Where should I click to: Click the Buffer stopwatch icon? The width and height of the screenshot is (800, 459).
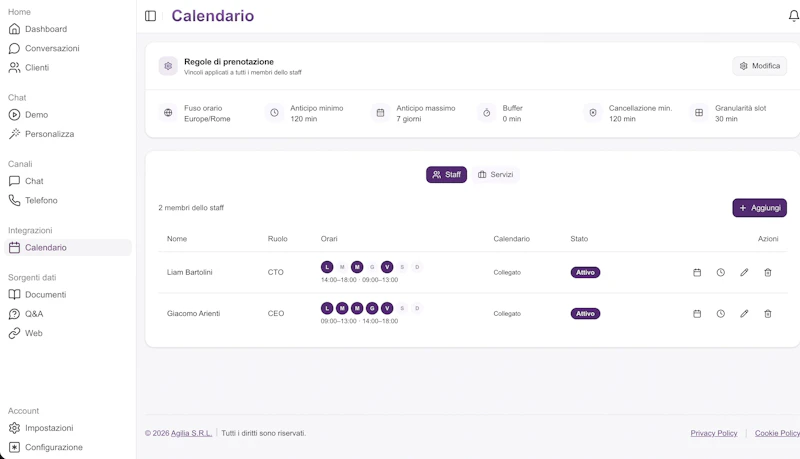click(487, 113)
